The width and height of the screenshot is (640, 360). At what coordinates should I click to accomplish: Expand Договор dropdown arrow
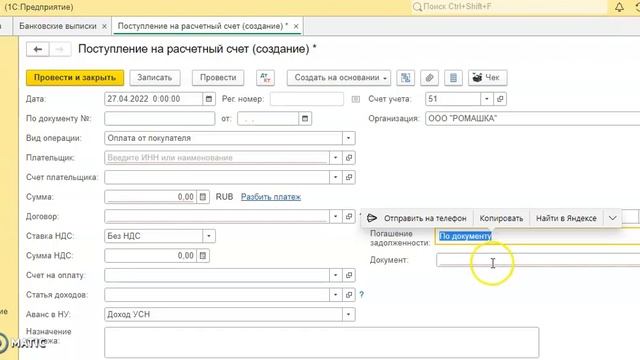coord(336,216)
